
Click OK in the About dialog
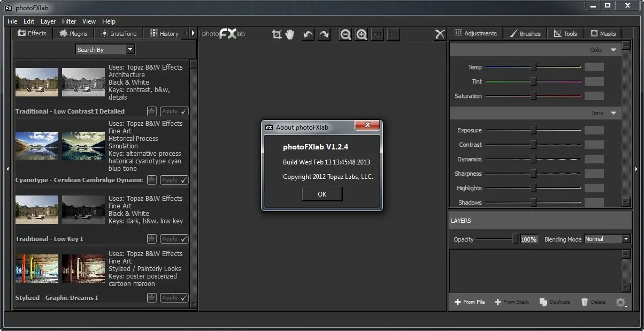[322, 194]
